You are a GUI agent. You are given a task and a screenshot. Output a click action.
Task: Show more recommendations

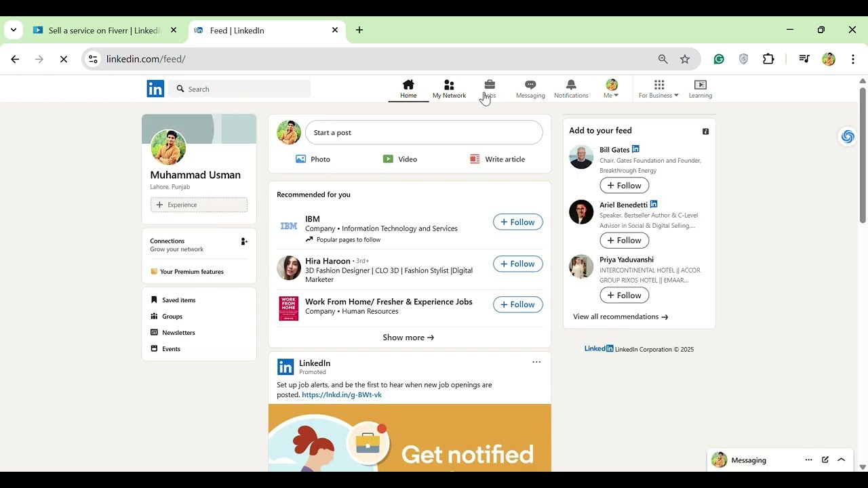coord(408,338)
